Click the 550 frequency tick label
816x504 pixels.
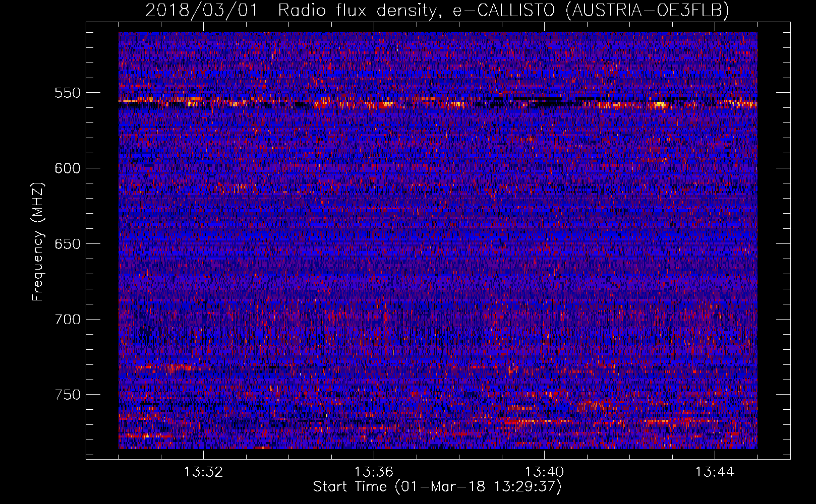68,93
